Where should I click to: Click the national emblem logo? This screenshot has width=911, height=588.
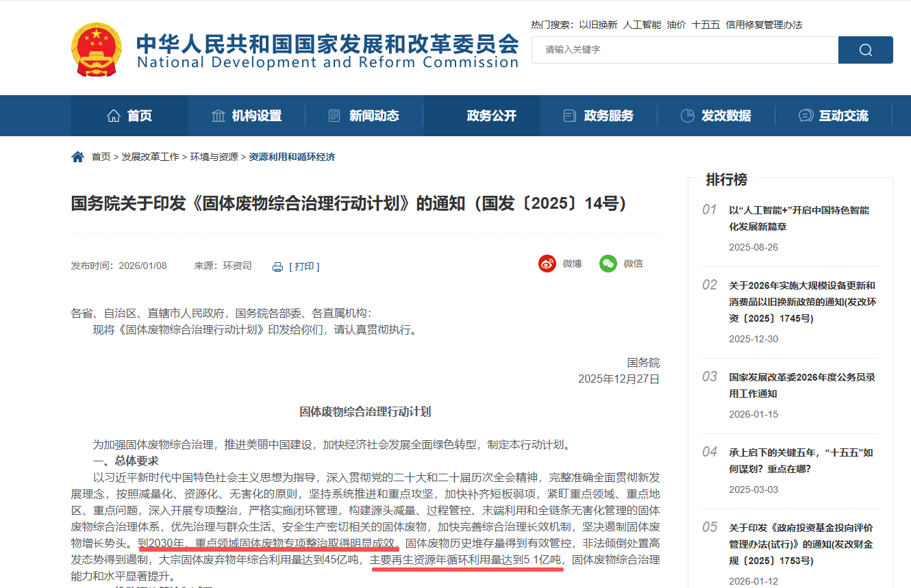click(96, 49)
